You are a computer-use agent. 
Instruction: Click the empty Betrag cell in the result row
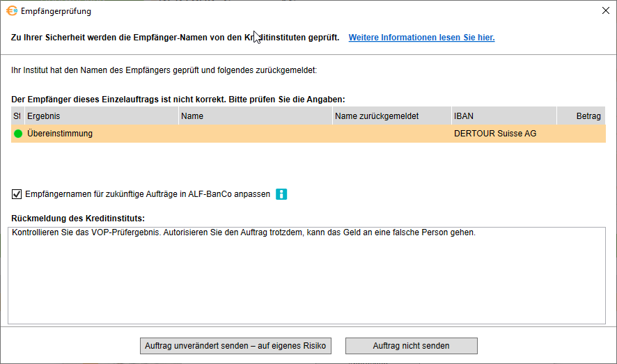[x=581, y=134]
